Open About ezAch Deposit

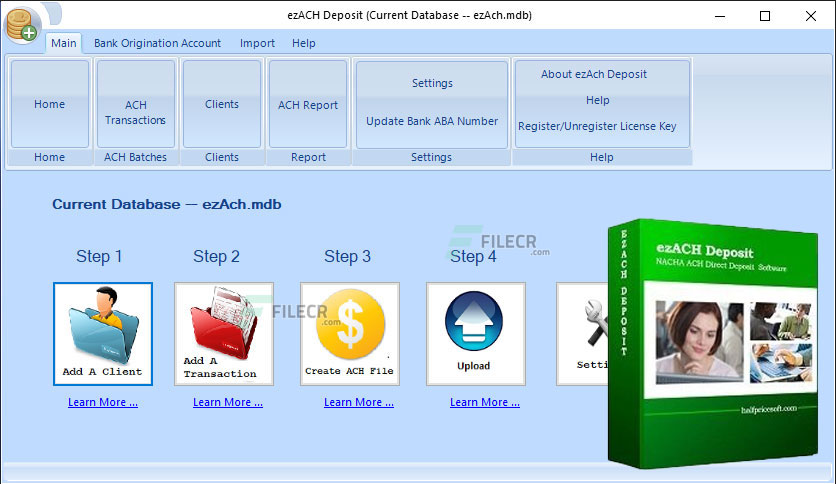pyautogui.click(x=593, y=74)
